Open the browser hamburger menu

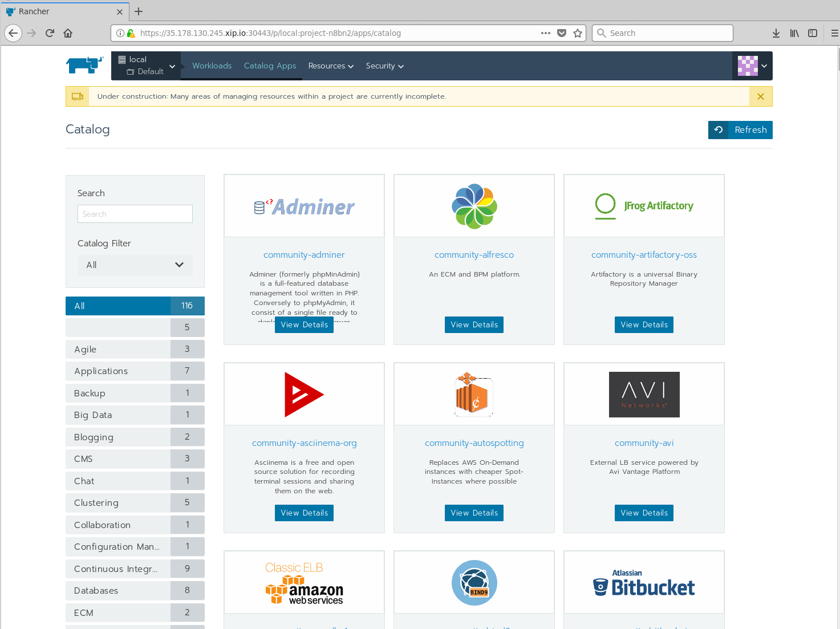coord(834,33)
